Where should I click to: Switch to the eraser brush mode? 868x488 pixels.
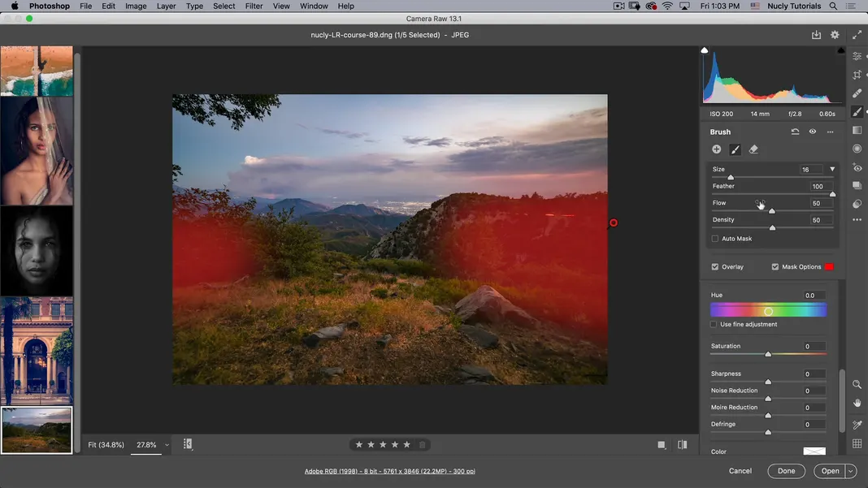(753, 149)
